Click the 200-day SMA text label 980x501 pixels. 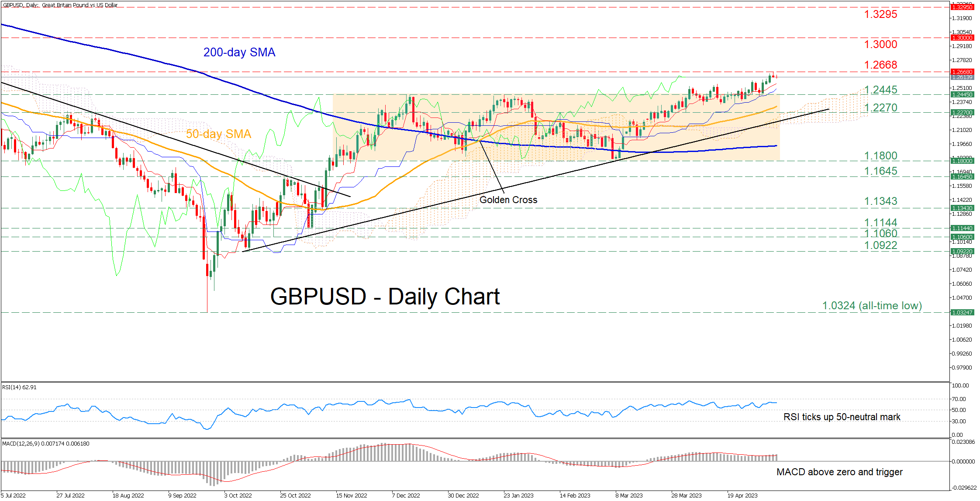click(x=239, y=52)
